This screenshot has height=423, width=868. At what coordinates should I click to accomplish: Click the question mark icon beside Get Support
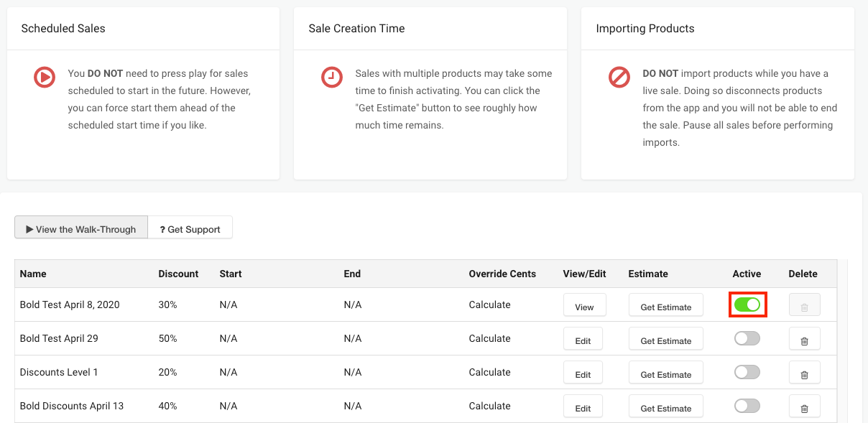click(162, 229)
